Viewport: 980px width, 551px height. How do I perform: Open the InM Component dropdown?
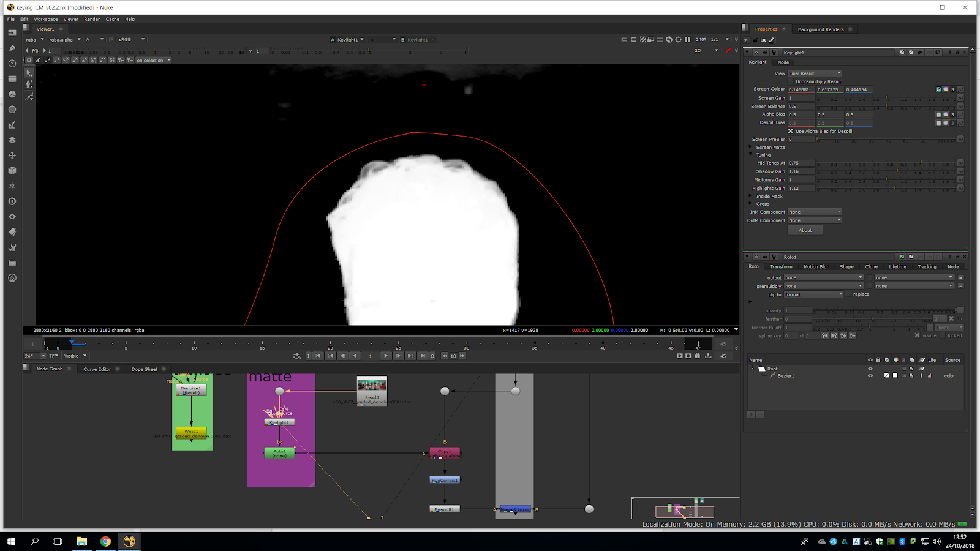tap(814, 212)
